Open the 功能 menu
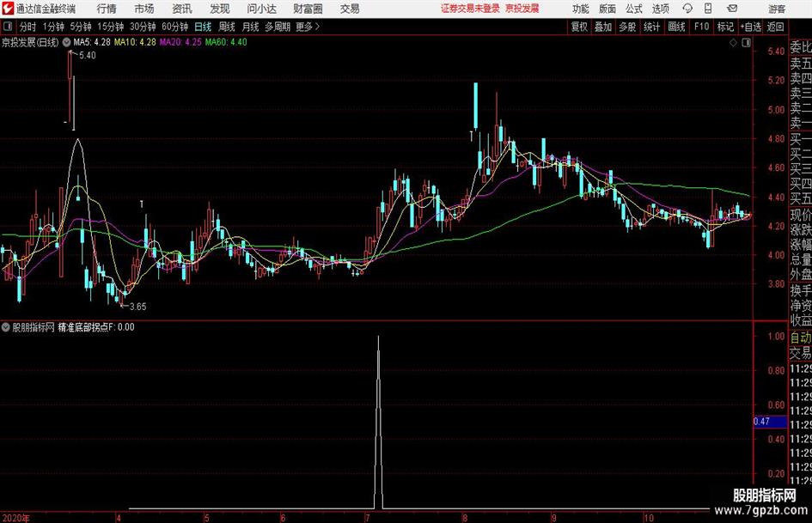This screenshot has width=812, height=523. pos(581,9)
